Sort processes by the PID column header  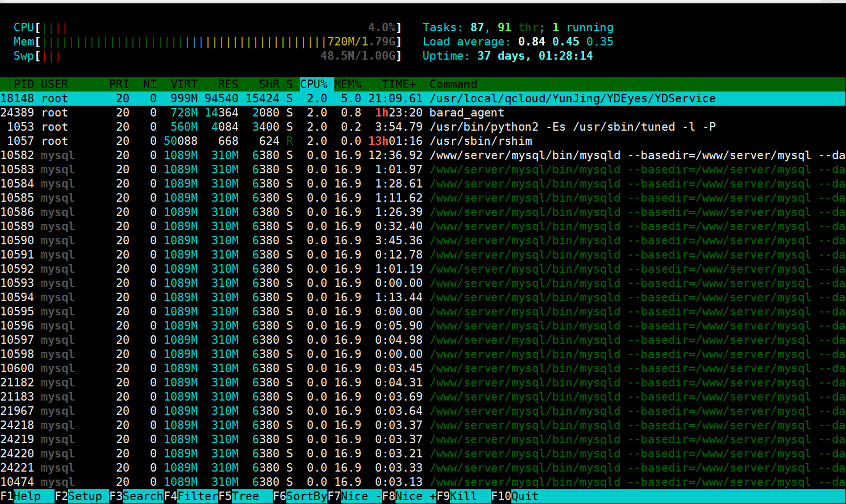click(x=24, y=84)
